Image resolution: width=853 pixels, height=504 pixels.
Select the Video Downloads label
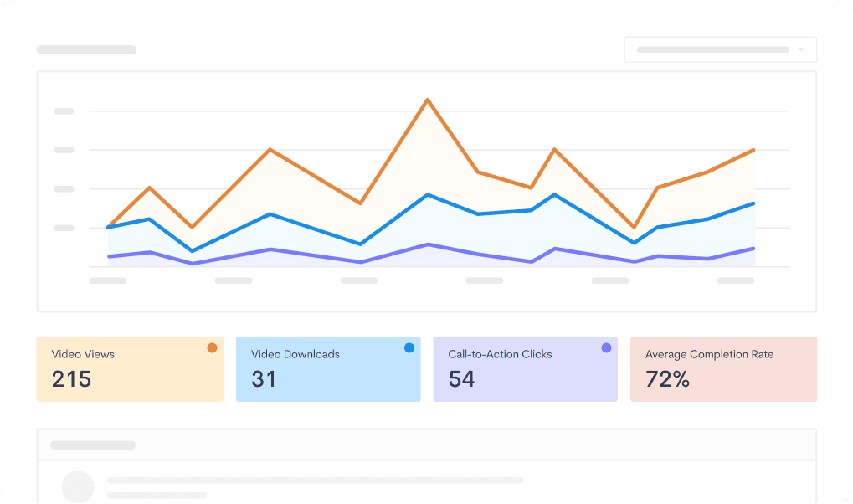(295, 354)
